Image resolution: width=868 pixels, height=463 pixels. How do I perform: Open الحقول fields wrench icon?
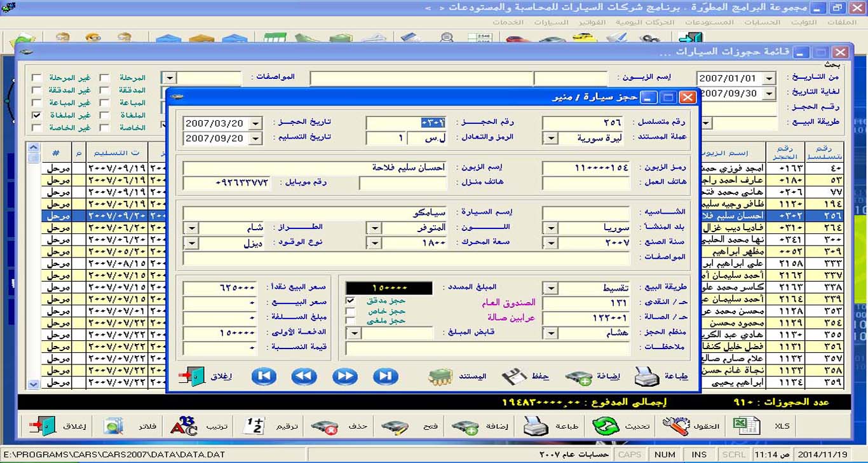(x=675, y=426)
